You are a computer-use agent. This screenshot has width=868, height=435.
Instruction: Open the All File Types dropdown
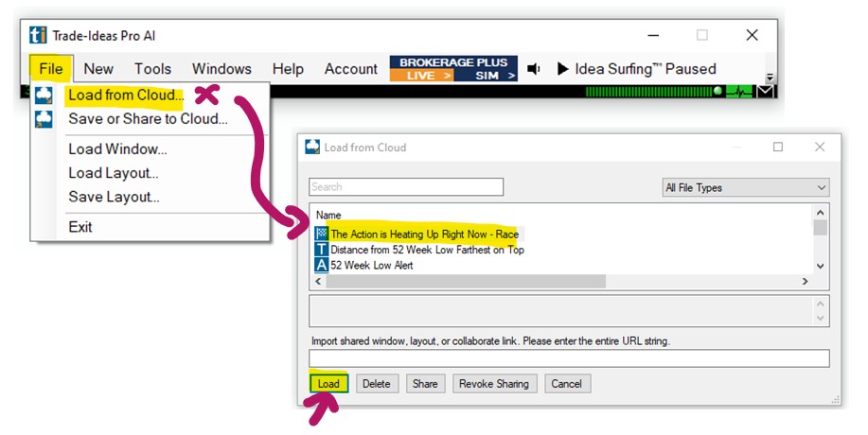(x=745, y=187)
